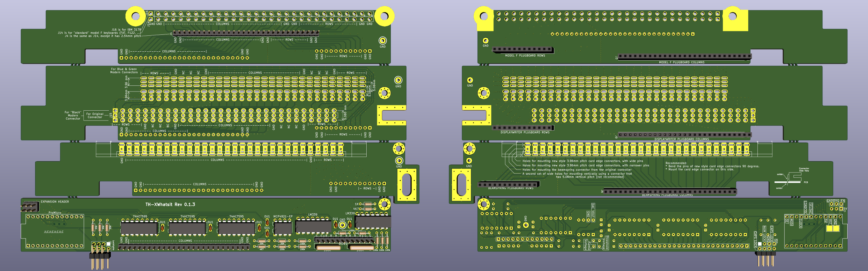Click the 'Recommended:' heading on the back side
Screen dimensions: 868x271
676,163
